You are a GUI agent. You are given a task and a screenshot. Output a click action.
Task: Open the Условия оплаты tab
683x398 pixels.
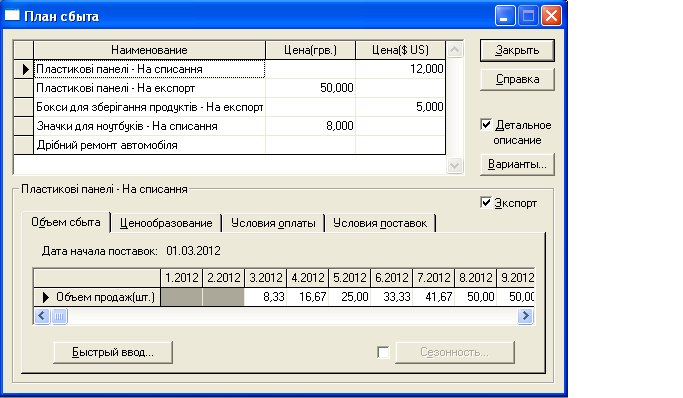point(273,223)
